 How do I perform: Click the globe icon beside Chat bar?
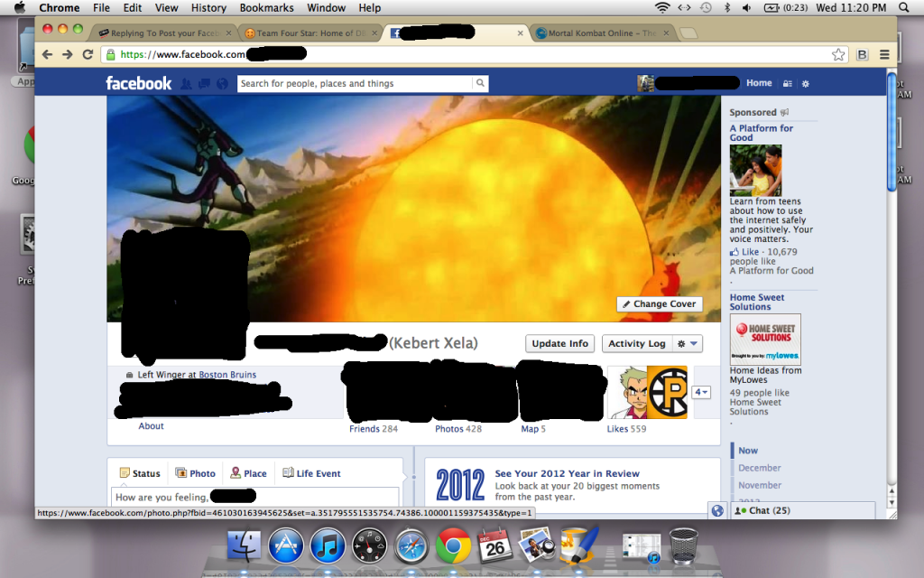717,511
